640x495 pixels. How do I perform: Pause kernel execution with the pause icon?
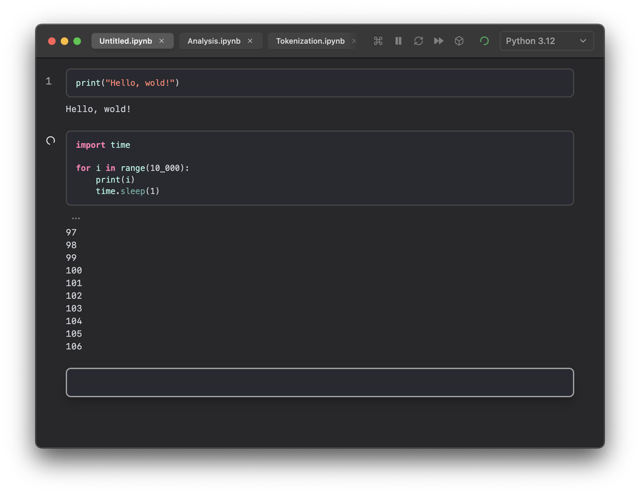coord(398,41)
